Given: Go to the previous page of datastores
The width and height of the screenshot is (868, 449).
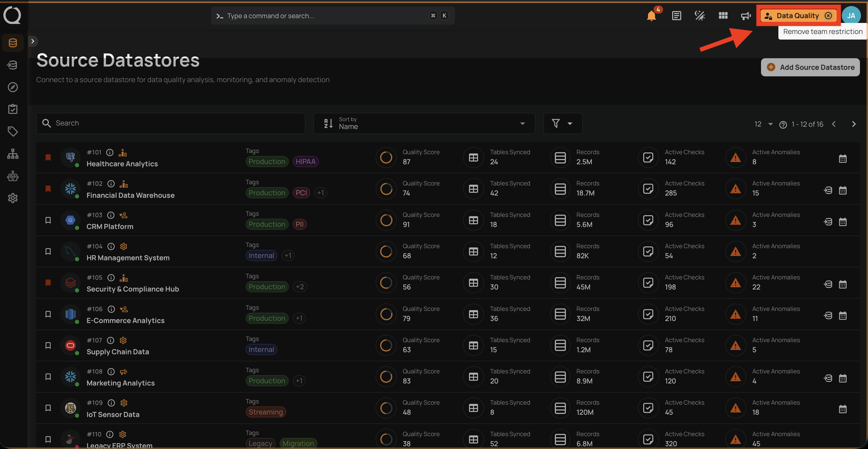Looking at the screenshot, I should (x=834, y=124).
